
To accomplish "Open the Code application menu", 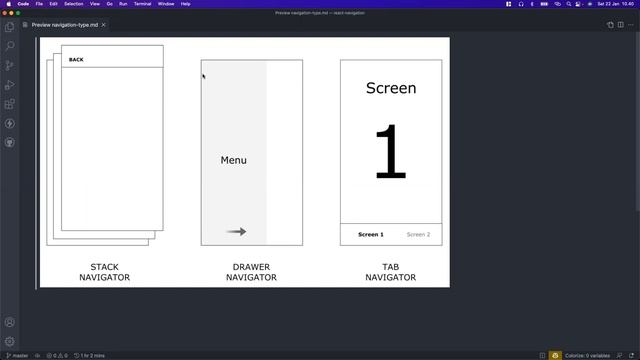I will pos(23,4).
